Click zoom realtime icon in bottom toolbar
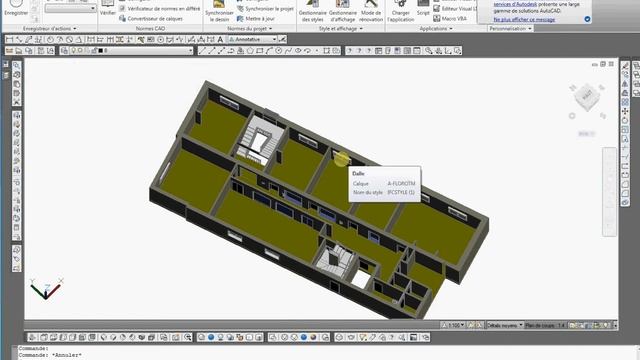This screenshot has width=640, height=360. click(x=187, y=337)
